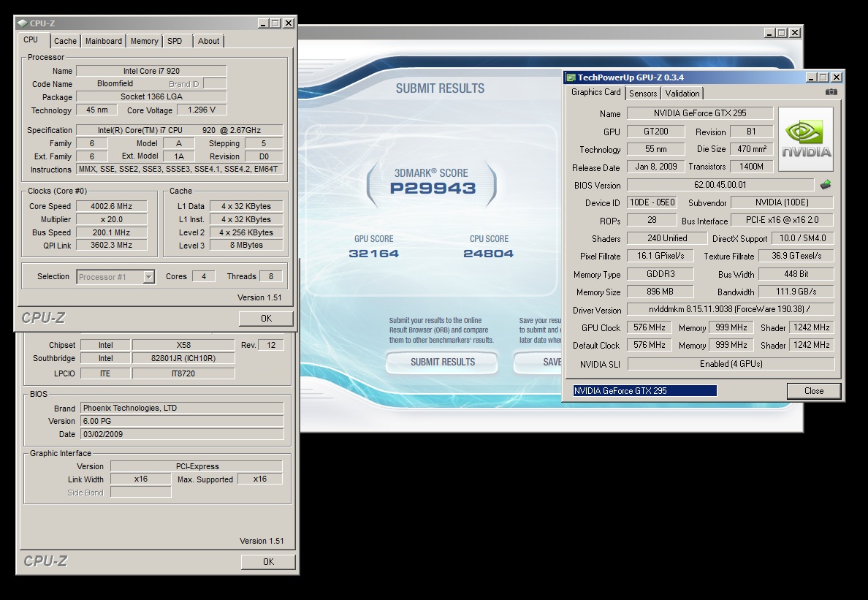Image resolution: width=868 pixels, height=600 pixels.
Task: Open the About tab in CPU-Z
Action: coord(209,41)
